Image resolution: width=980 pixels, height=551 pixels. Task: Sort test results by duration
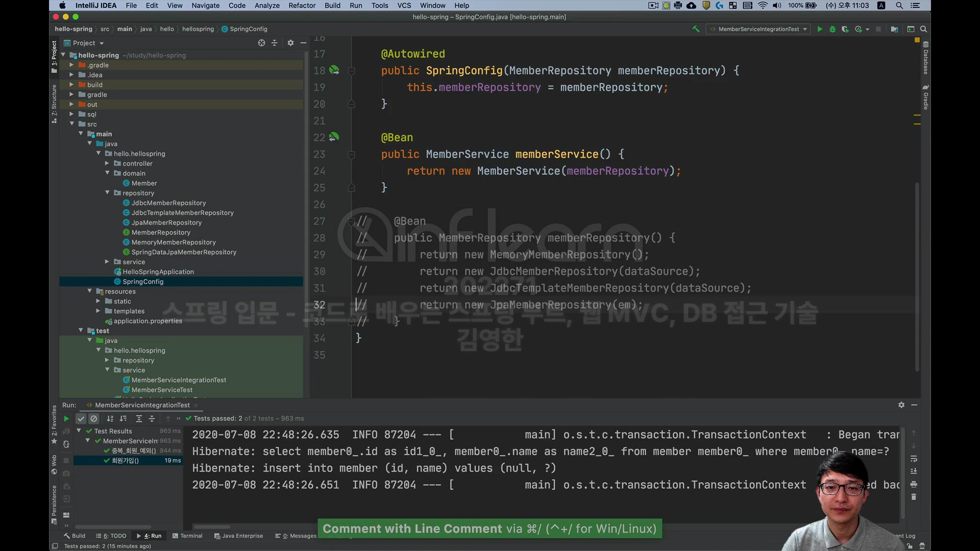(123, 418)
